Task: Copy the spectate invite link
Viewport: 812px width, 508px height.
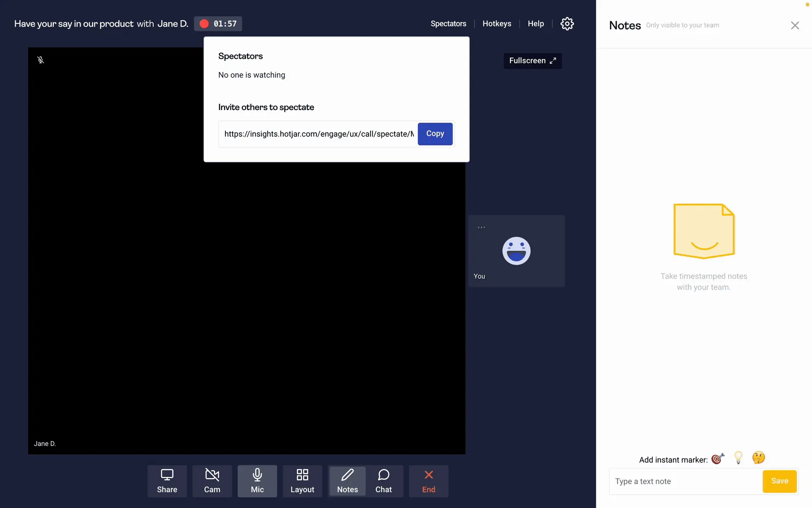Action: point(435,134)
